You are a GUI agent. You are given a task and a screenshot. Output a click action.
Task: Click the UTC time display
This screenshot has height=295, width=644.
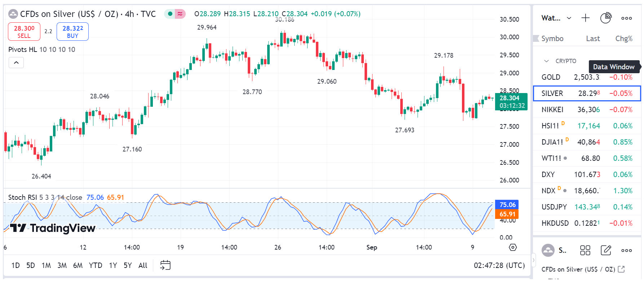point(499,265)
